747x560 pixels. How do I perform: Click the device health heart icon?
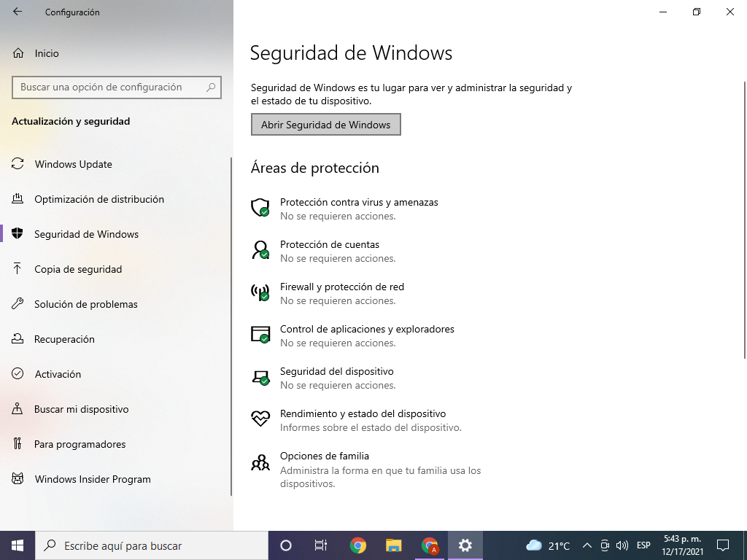[260, 419]
